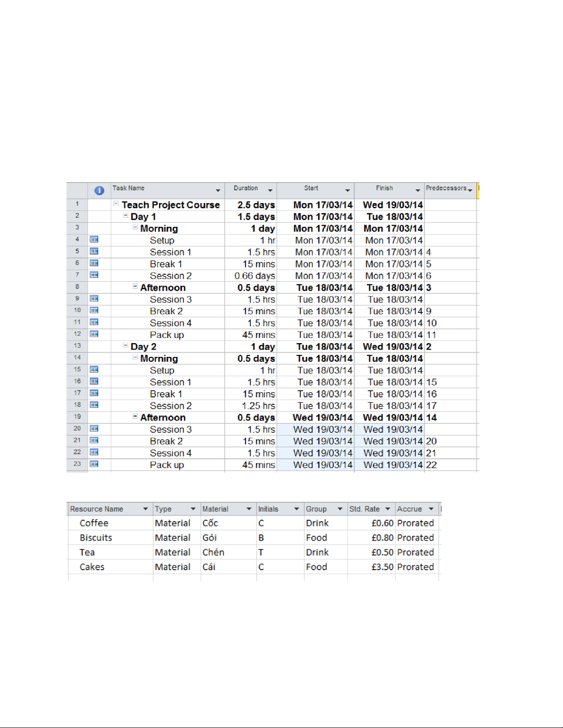563x728 pixels.
Task: Click the calendar indicator icon in row 16 Session 1
Action: [x=94, y=381]
